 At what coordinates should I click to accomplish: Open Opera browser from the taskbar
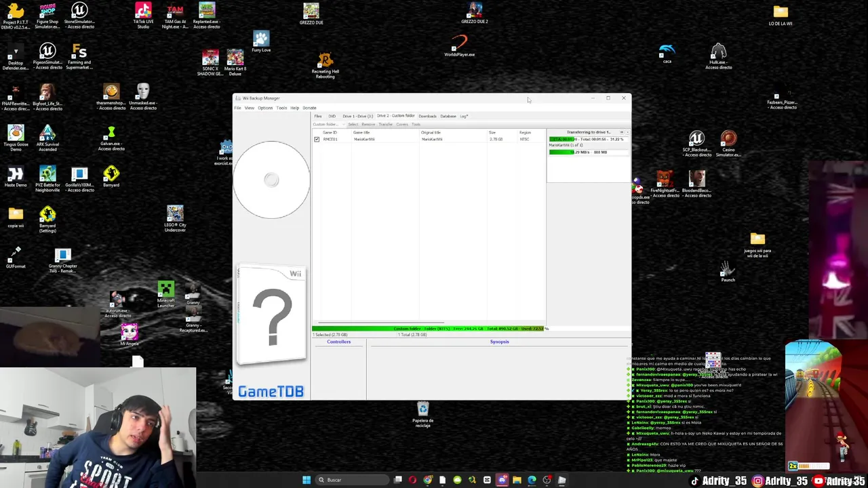click(x=412, y=480)
